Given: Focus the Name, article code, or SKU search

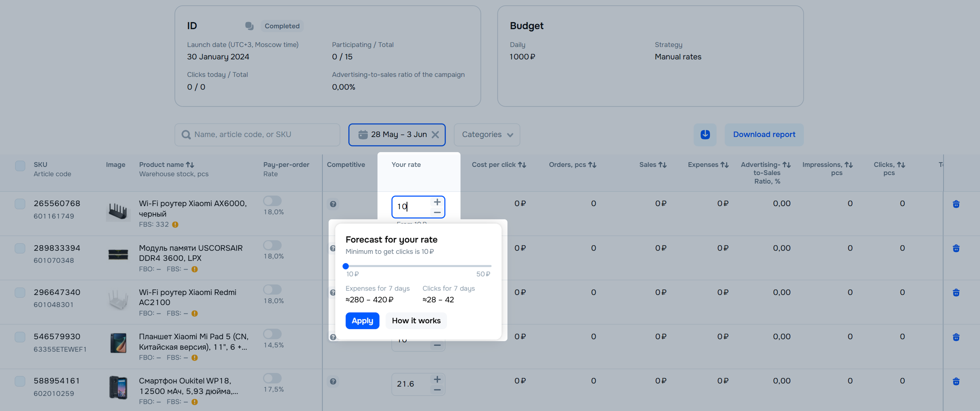Looking at the screenshot, I should pos(257,135).
